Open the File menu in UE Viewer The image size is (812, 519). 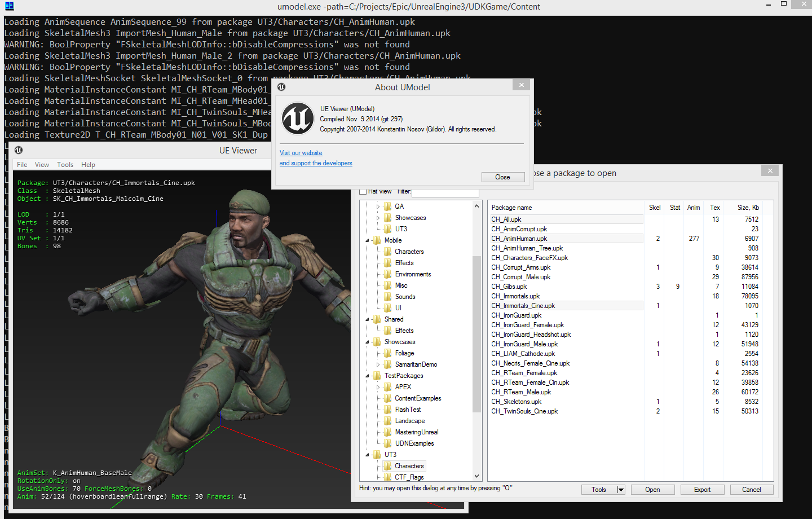pos(22,165)
